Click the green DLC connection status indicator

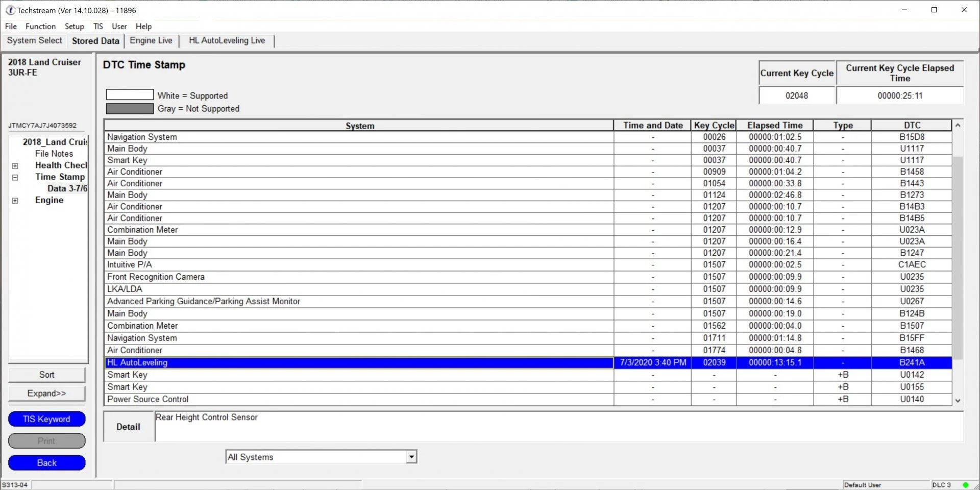coord(965,485)
